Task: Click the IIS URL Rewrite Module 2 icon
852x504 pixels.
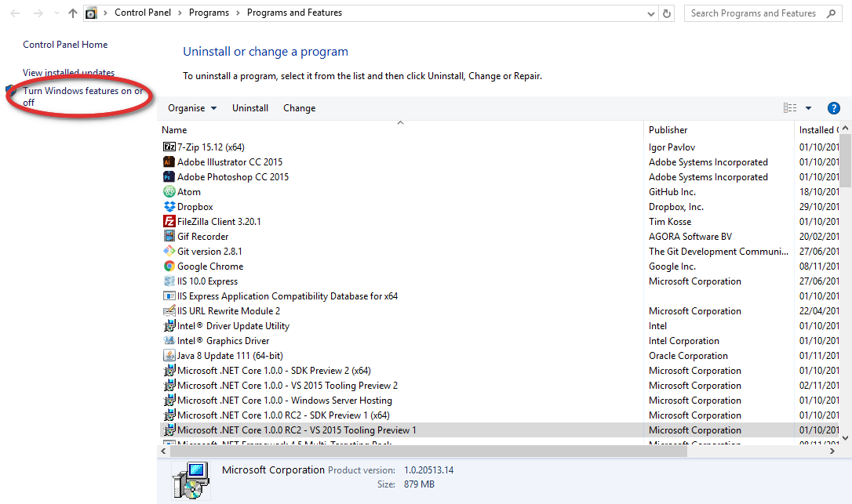Action: point(169,310)
